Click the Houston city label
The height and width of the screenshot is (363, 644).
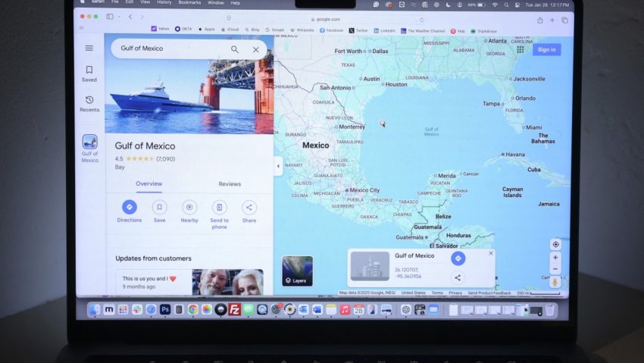396,85
